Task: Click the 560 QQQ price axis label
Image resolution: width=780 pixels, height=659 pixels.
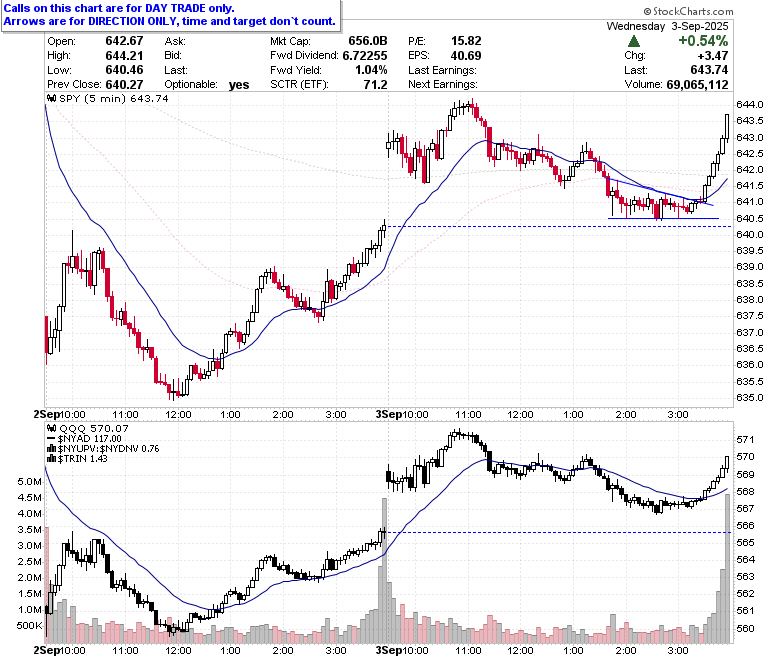Action: click(745, 628)
